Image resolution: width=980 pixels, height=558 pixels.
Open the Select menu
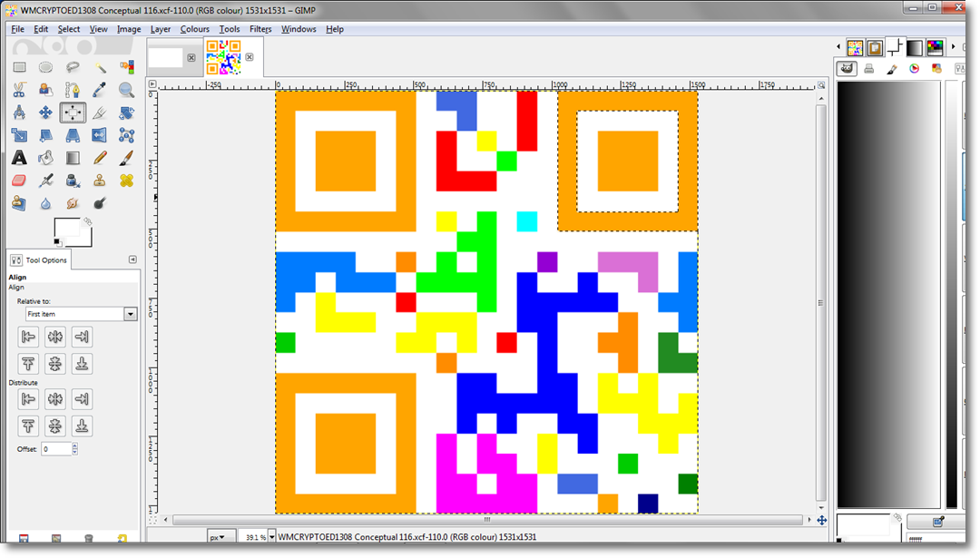[69, 29]
